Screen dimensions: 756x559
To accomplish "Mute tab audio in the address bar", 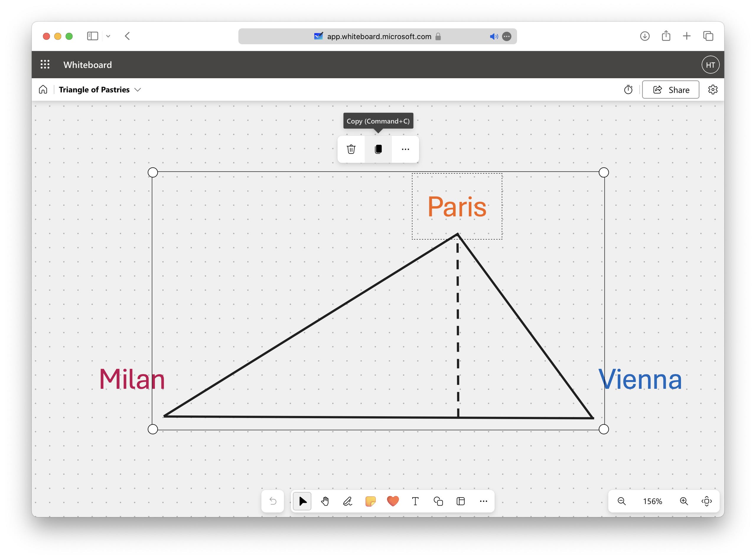I will (493, 36).
